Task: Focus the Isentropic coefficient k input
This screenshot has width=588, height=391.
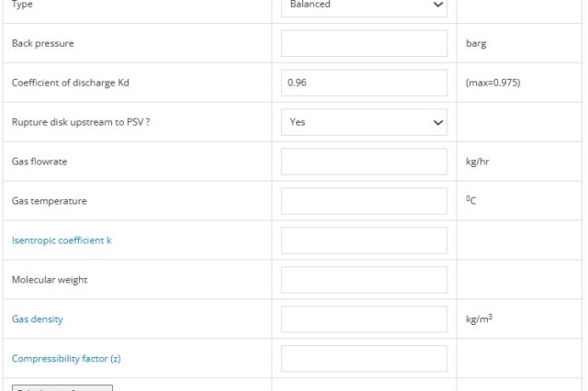Action: (x=364, y=240)
